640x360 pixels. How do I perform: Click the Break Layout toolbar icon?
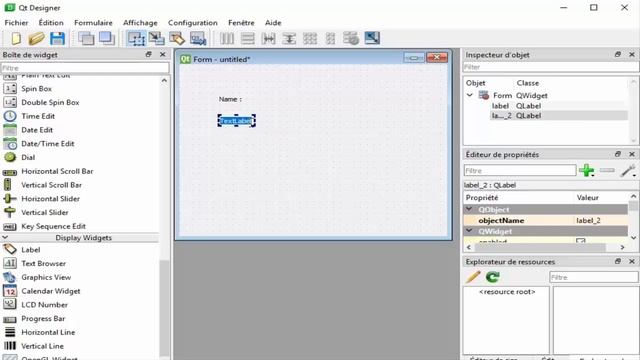(351, 38)
